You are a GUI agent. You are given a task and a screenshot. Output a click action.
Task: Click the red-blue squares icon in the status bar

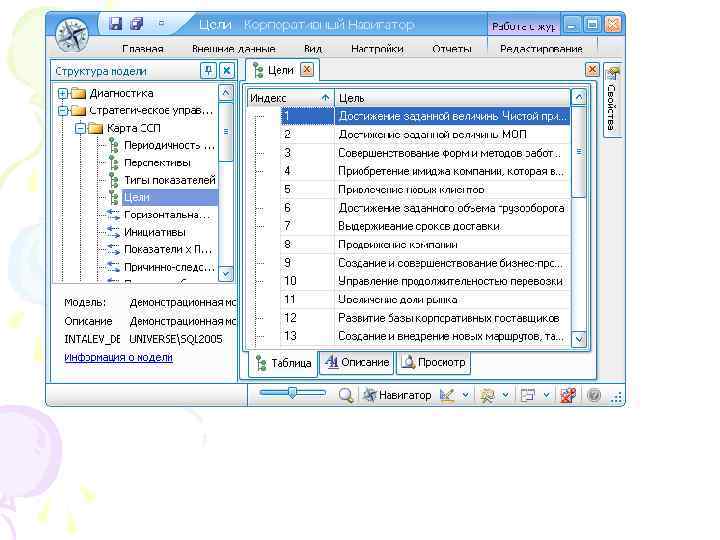(568, 395)
